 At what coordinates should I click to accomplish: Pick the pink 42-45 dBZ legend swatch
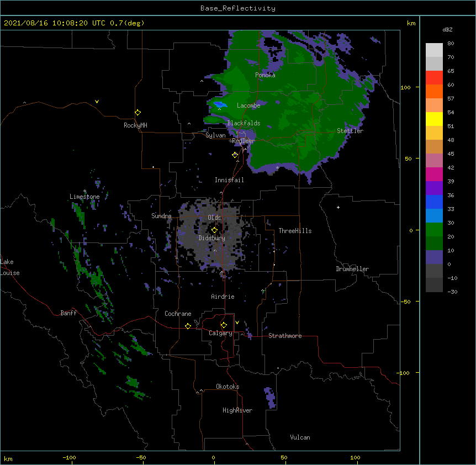tap(434, 161)
